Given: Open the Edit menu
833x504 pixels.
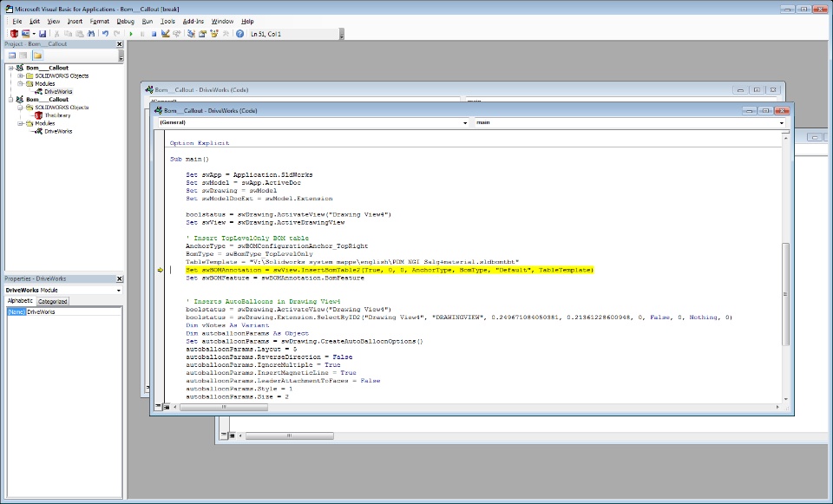Looking at the screenshot, I should (x=35, y=21).
